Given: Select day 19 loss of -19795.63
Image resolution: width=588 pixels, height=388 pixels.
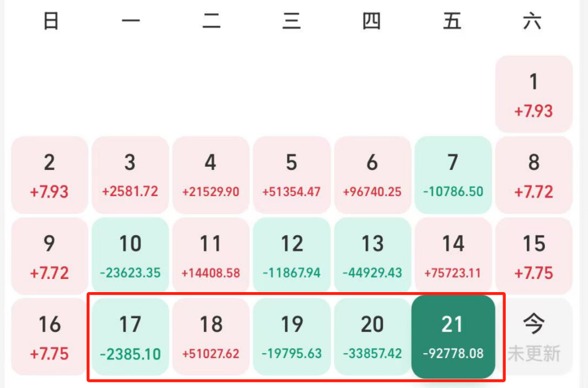Looking at the screenshot, I should point(292,337).
